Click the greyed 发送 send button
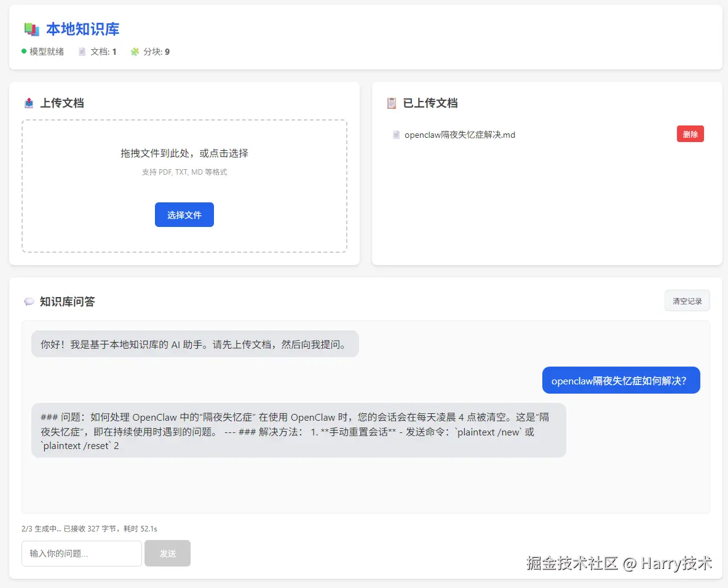 [168, 553]
